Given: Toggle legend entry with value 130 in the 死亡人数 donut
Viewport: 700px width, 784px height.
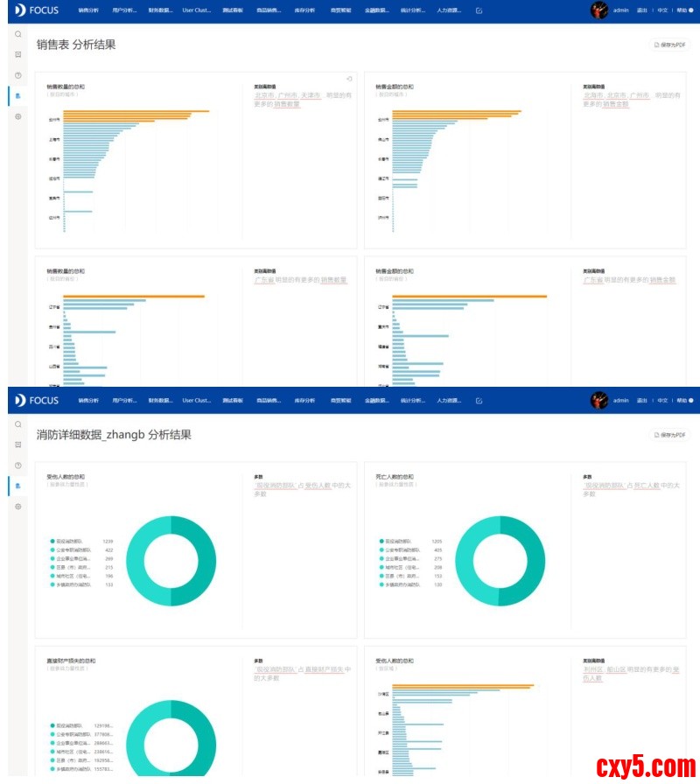Looking at the screenshot, I should [410, 584].
